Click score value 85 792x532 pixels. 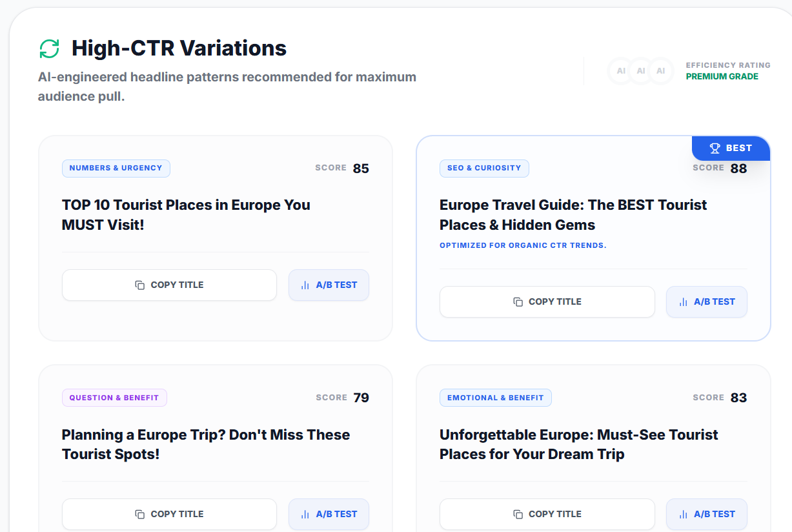tap(361, 169)
